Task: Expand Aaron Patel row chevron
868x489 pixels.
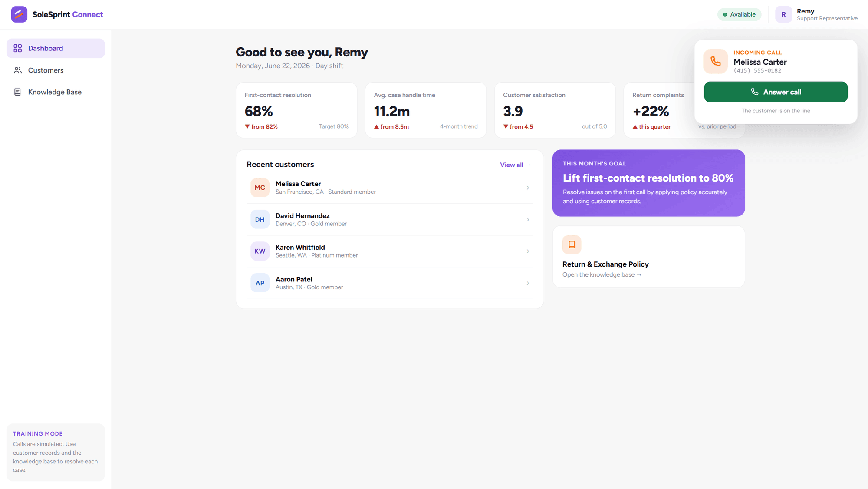Action: point(528,283)
